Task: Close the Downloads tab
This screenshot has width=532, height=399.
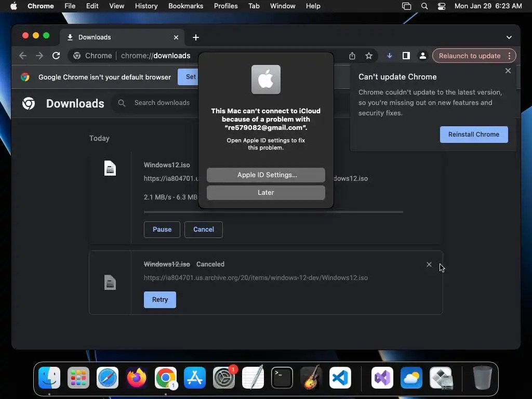Action: click(176, 37)
